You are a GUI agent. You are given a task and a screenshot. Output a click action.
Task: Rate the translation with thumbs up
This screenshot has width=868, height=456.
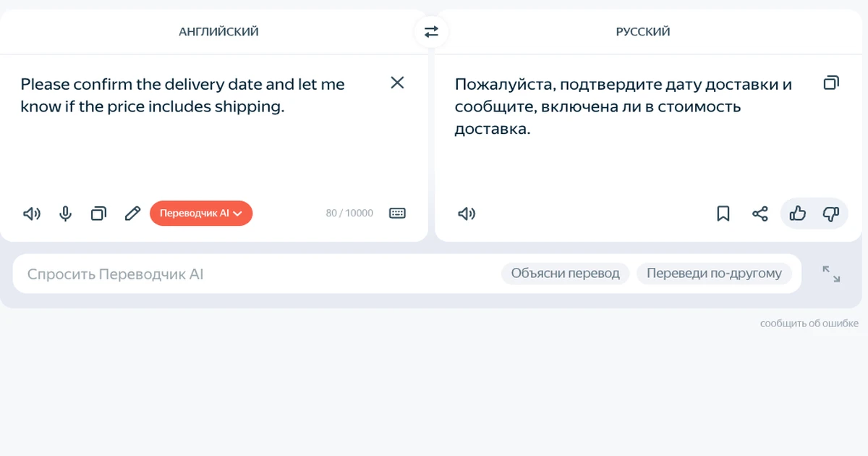[x=797, y=214]
